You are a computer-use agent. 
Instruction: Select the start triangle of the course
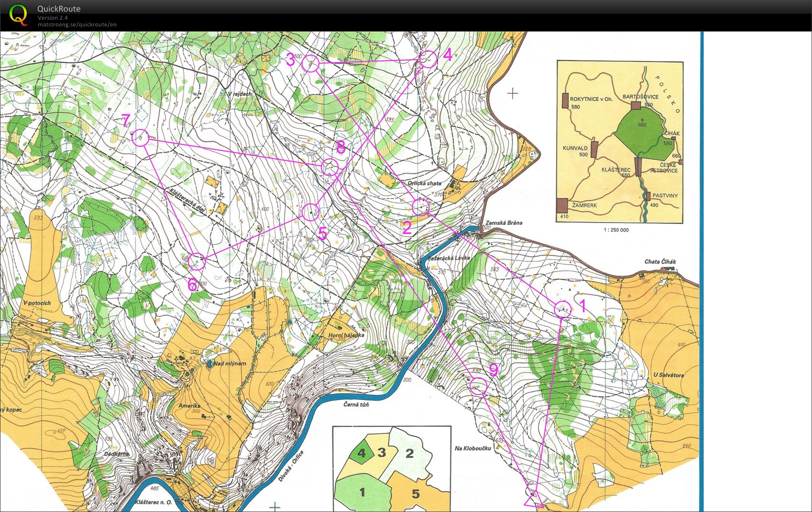[x=534, y=499]
